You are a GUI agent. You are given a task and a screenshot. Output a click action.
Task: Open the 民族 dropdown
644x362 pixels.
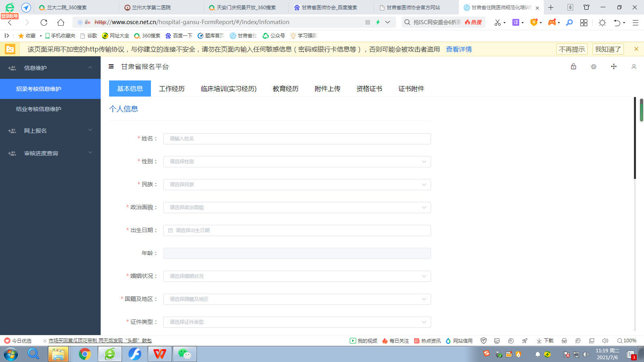pos(297,185)
